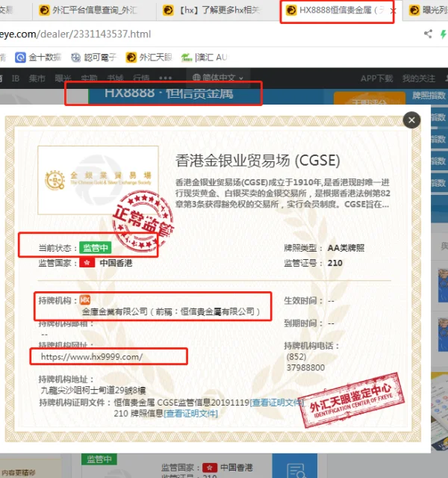The image size is (448, 478).
Task: Click the CGSE exchange logo image
Action: pos(98,180)
